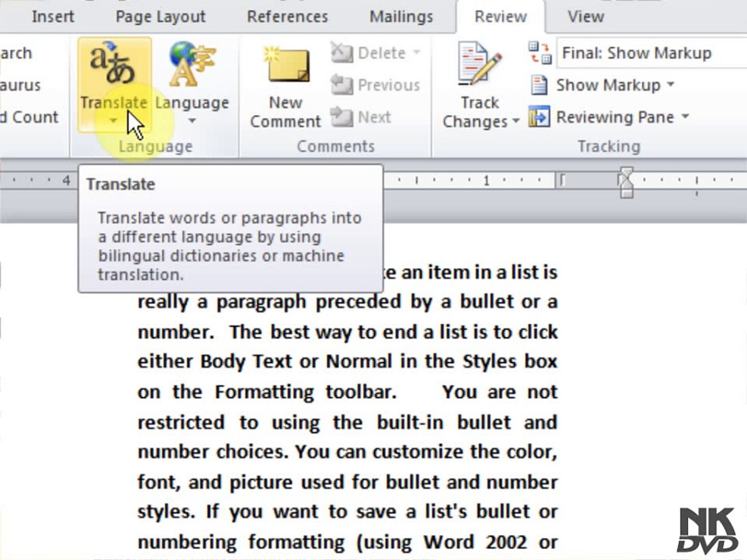Switch to the View tab

tap(586, 17)
